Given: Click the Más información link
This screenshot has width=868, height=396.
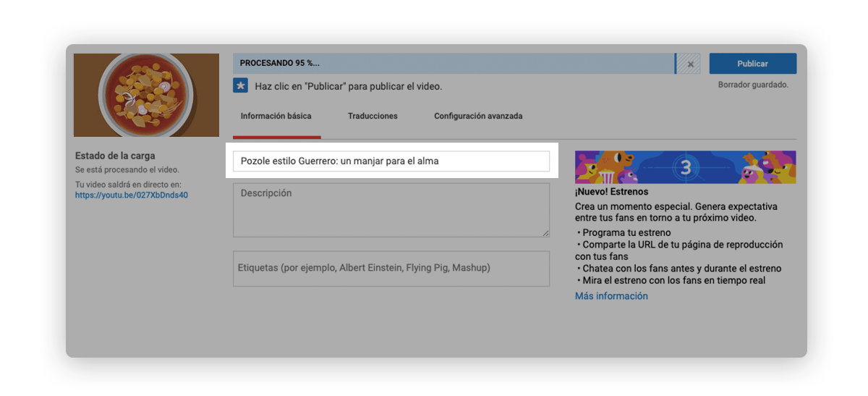Looking at the screenshot, I should click(611, 296).
